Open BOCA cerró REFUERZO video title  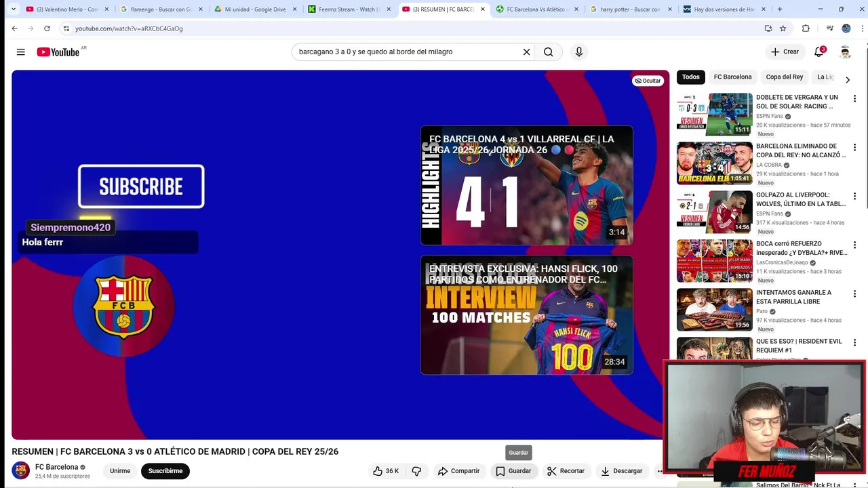[802, 248]
